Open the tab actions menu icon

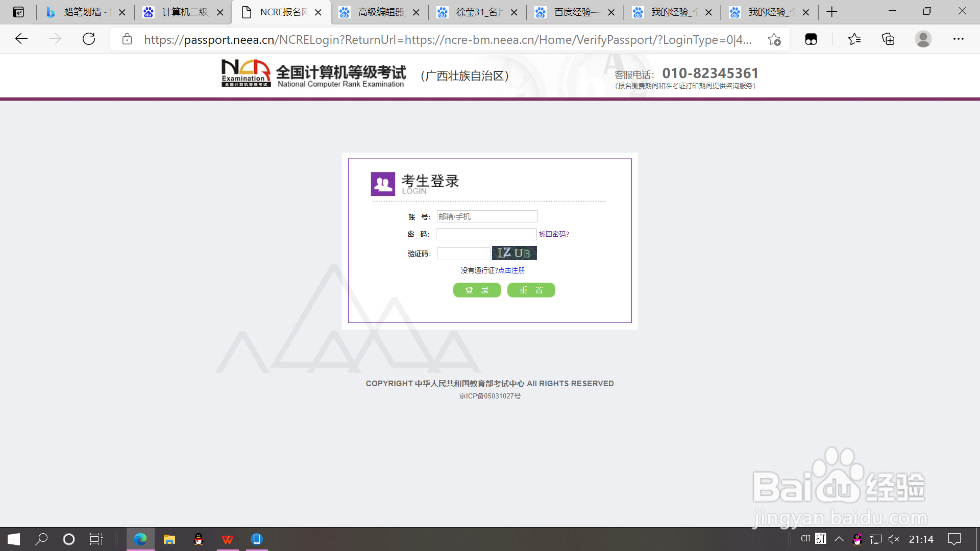click(x=18, y=12)
